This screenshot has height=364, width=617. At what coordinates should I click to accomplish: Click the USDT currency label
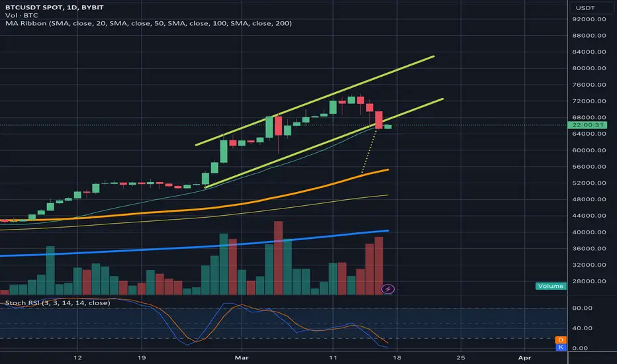[585, 8]
